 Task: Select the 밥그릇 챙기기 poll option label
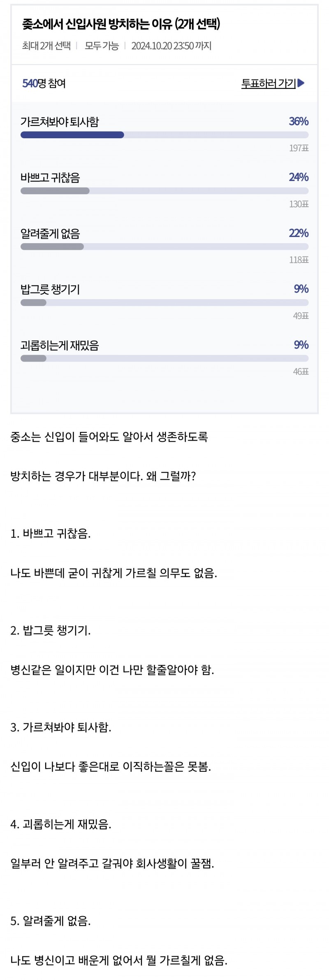(50, 289)
